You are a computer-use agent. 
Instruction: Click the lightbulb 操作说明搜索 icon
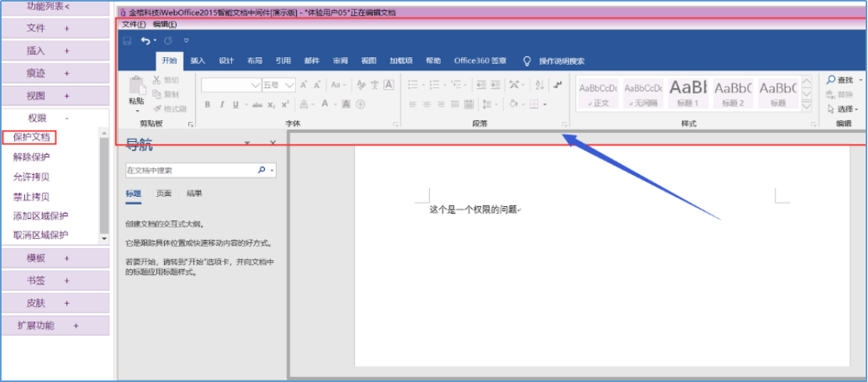pyautogui.click(x=527, y=61)
